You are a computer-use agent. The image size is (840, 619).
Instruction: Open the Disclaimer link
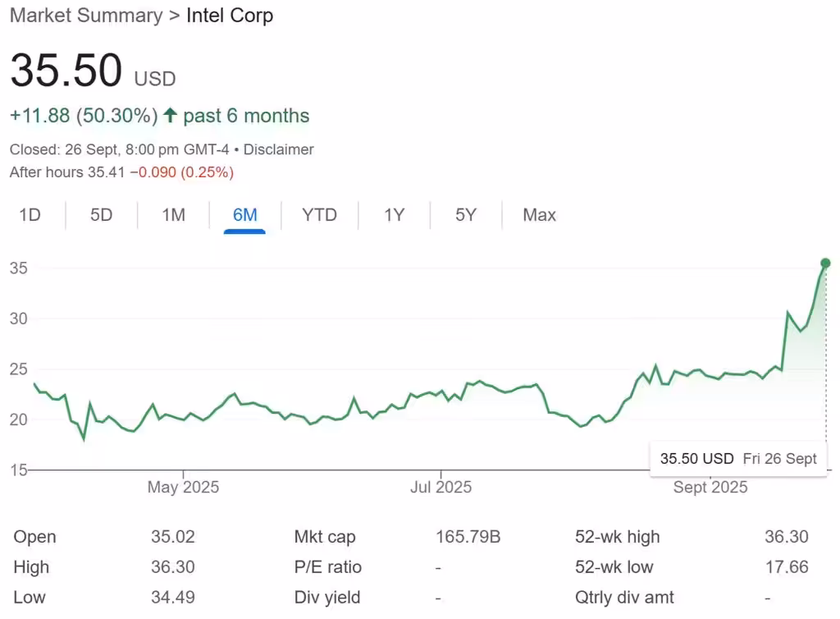click(279, 149)
